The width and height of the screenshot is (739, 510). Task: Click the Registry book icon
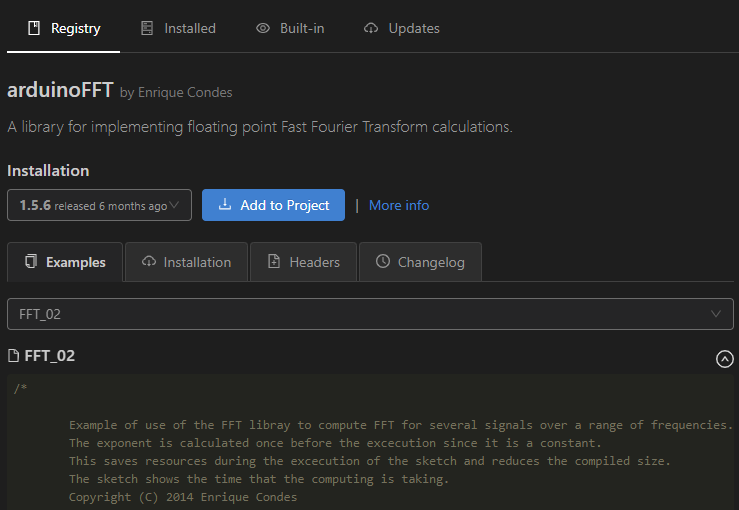32,28
